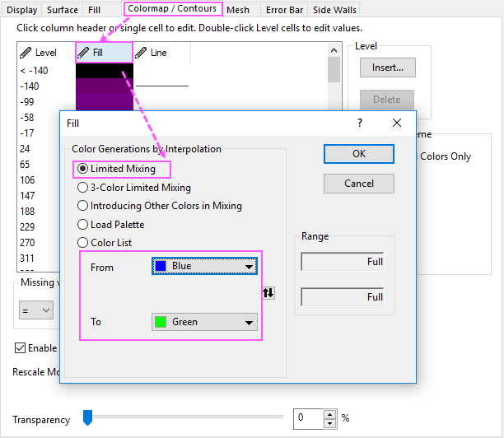
Task: Decrease transparency with the down spinner arrow
Action: click(329, 423)
